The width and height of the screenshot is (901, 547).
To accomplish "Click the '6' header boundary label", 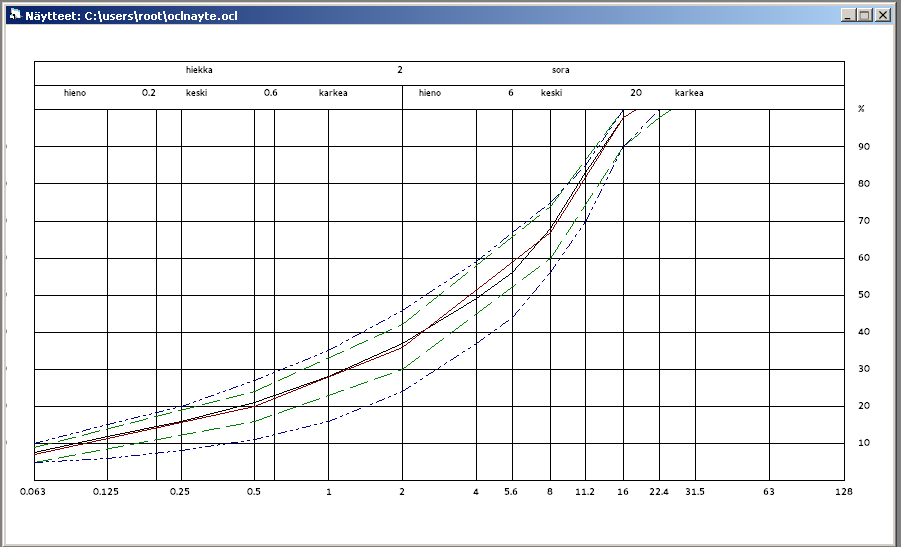I will coord(510,93).
